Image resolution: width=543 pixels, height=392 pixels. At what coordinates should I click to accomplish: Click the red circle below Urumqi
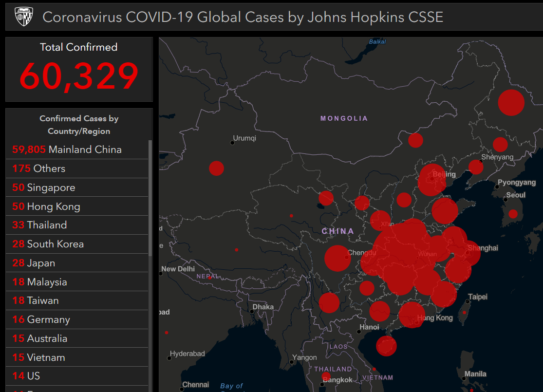[216, 168]
